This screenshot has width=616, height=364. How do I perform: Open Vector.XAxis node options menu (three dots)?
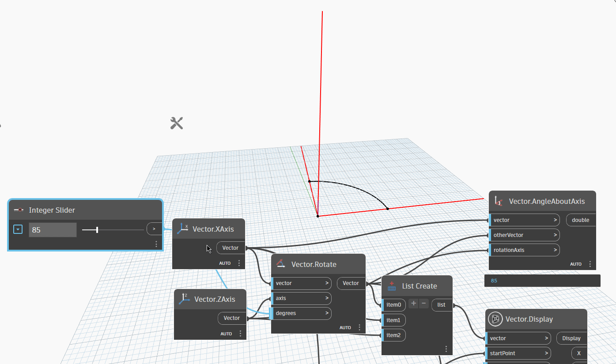(x=239, y=263)
